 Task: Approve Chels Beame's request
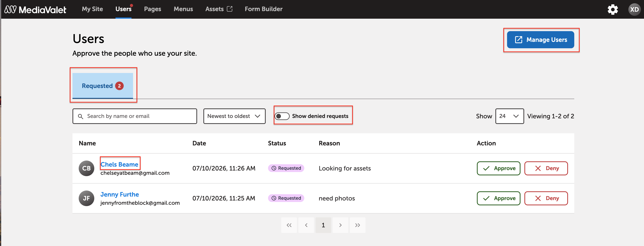pyautogui.click(x=498, y=168)
